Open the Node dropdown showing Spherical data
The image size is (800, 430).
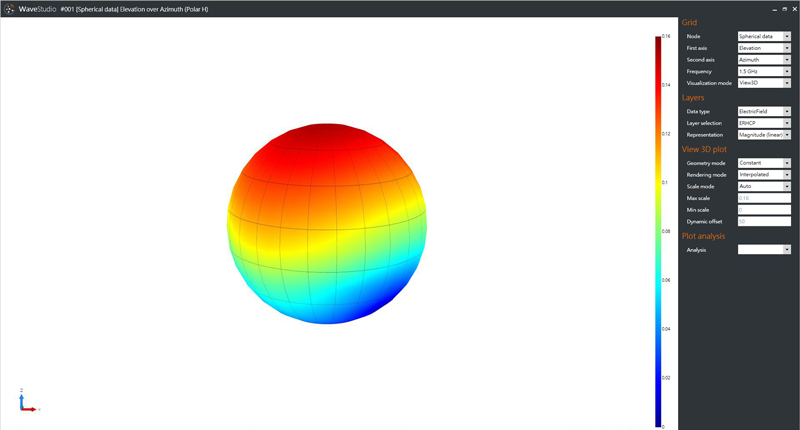(x=763, y=36)
